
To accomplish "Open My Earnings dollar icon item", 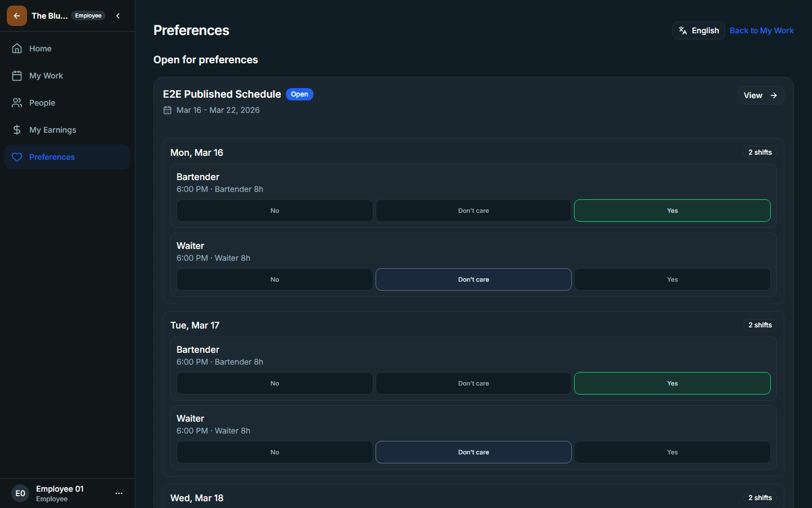I will click(67, 130).
